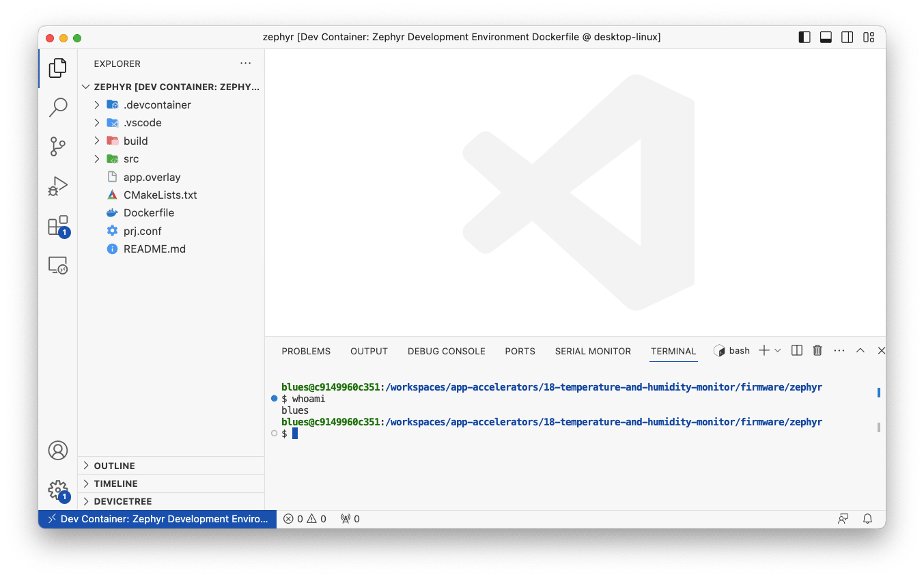The image size is (924, 579).
Task: Switch to the OUTPUT tab
Action: pos(369,351)
